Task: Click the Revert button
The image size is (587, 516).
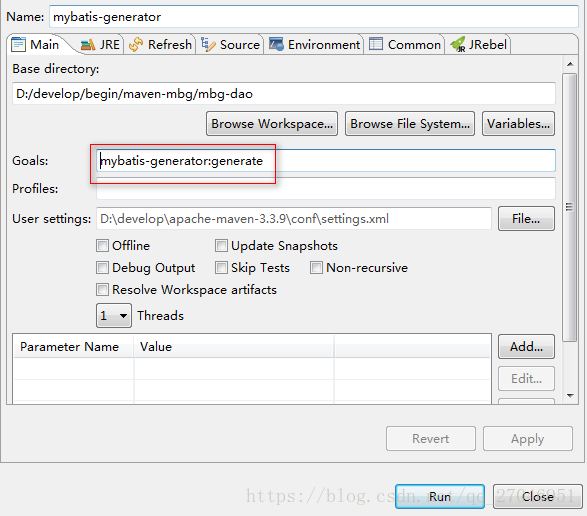Action: coord(431,438)
